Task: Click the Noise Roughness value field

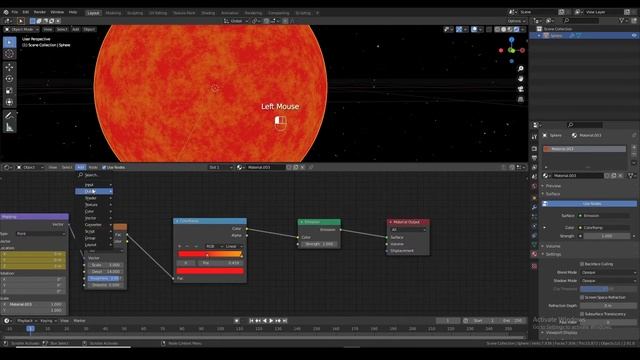Action: (104, 278)
